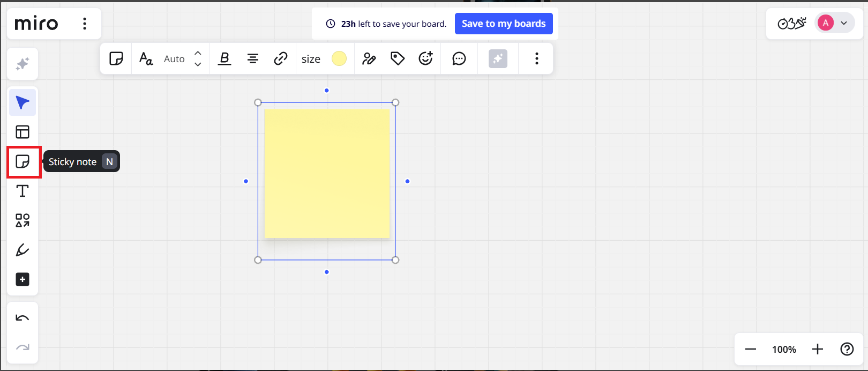Image resolution: width=868 pixels, height=371 pixels.
Task: Undo the last action
Action: tap(23, 318)
